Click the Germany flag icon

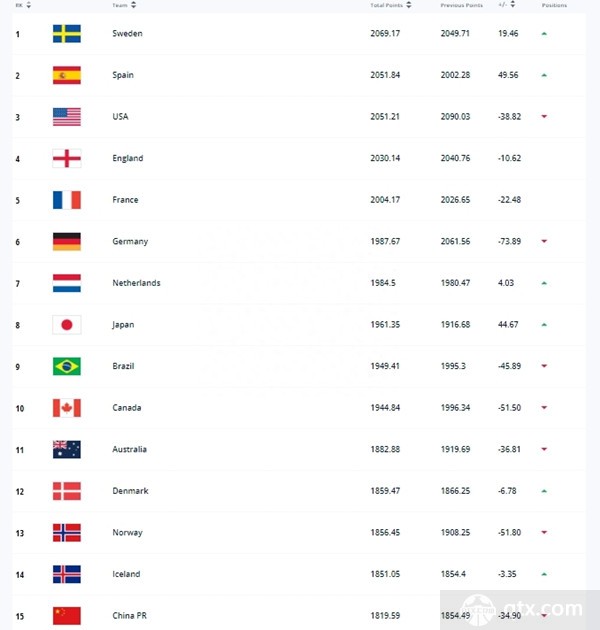(x=67, y=241)
